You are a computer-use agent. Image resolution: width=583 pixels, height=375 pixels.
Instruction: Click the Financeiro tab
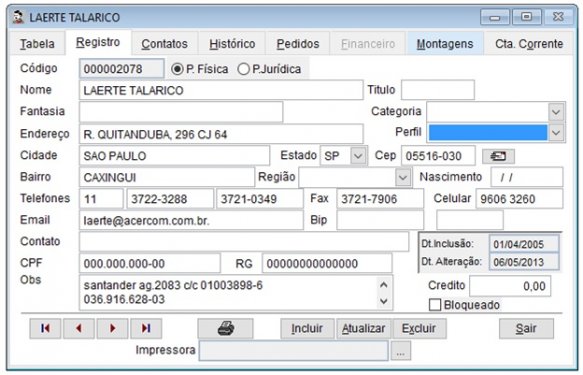[368, 44]
